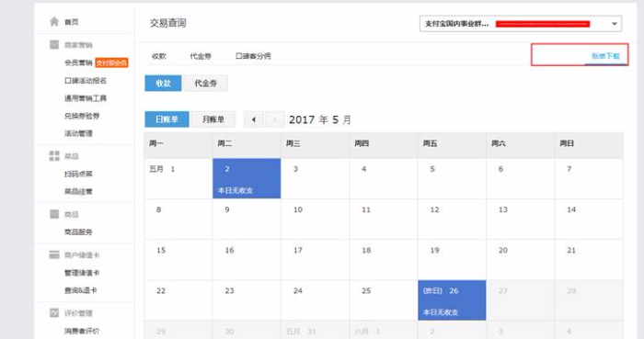Viewport: 644px width, 339px height.
Task: Open 查询&退卡 in the sidebar
Action: tap(81, 290)
